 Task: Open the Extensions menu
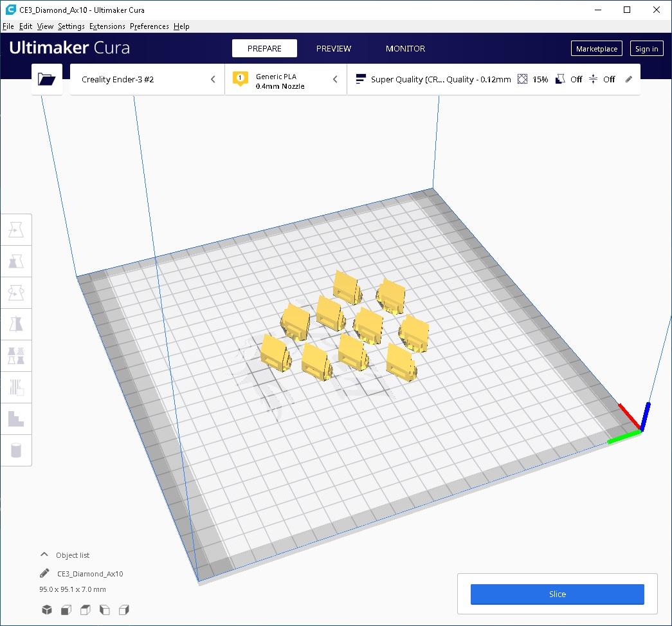click(x=107, y=26)
